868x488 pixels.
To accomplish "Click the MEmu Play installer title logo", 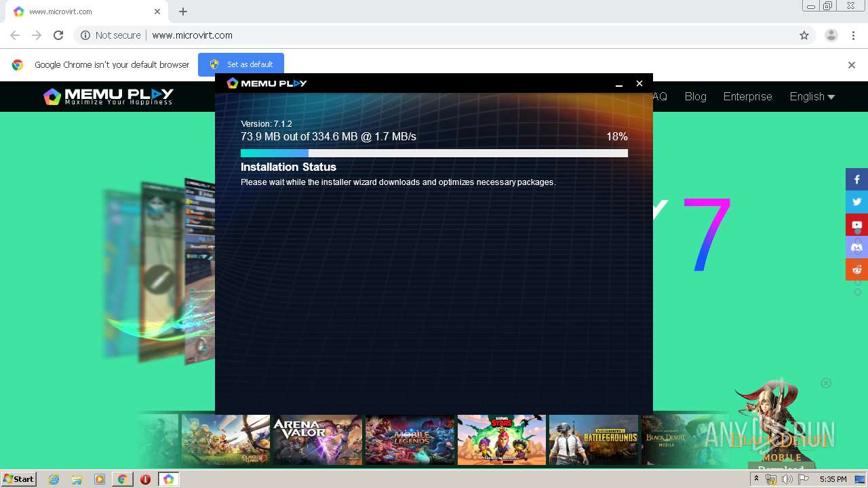I will click(x=267, y=83).
